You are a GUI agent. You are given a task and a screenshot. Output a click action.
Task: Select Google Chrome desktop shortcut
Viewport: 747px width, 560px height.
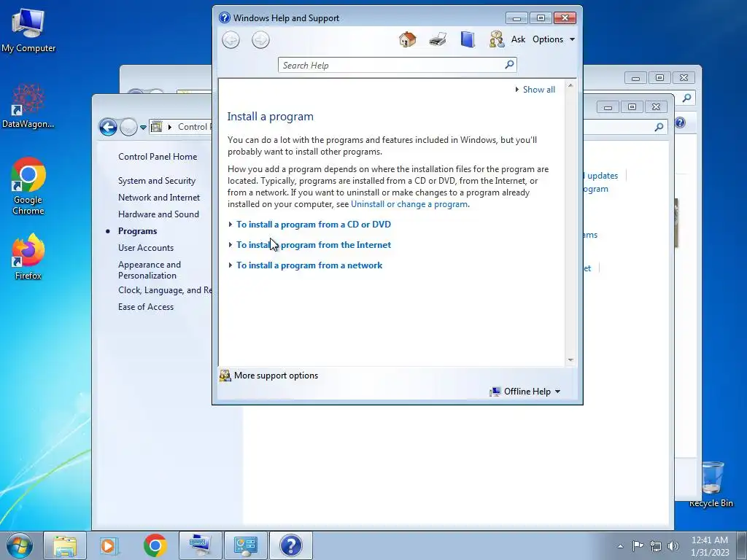coord(28,186)
